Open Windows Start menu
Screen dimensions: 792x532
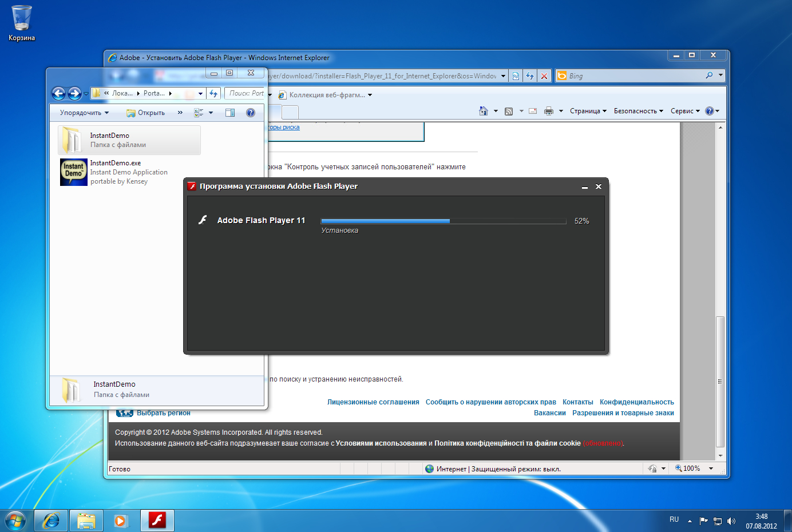pos(15,521)
